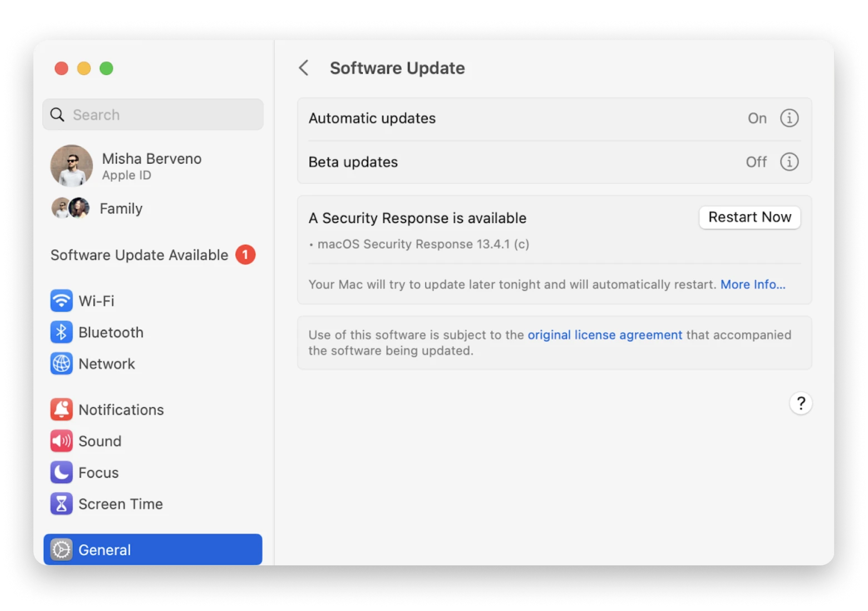868x611 pixels.
Task: Select the General sidebar row
Action: (153, 550)
